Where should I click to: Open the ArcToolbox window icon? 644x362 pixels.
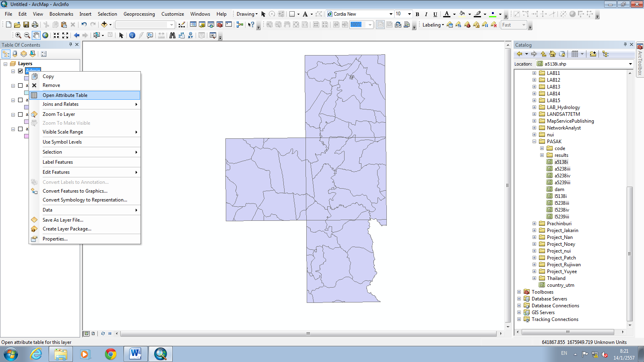click(x=220, y=25)
